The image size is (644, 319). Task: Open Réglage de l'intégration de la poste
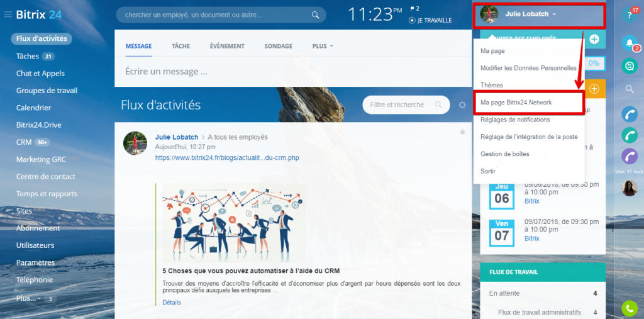coord(529,137)
